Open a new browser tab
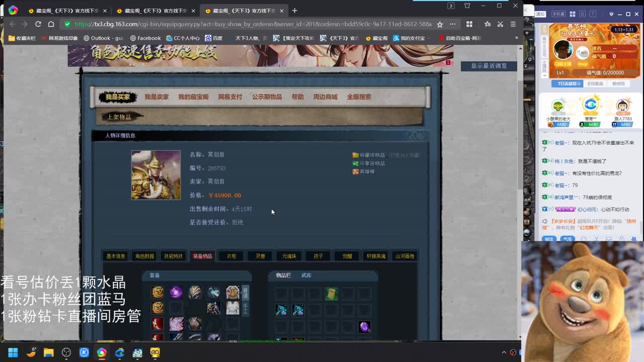644x362 pixels. tap(294, 11)
